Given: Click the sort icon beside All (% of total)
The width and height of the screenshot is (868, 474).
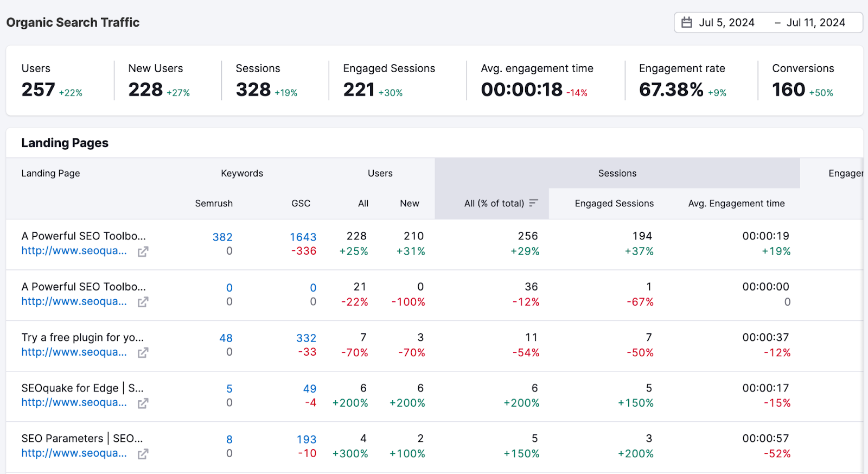Looking at the screenshot, I should [534, 203].
